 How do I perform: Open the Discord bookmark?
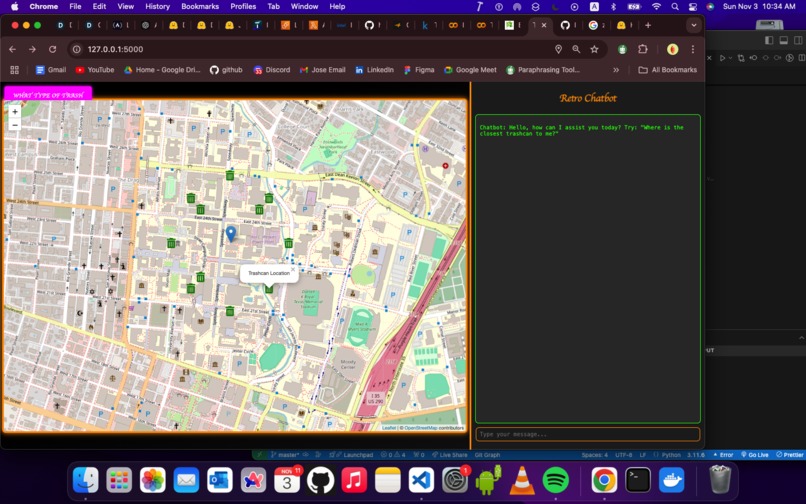(272, 70)
